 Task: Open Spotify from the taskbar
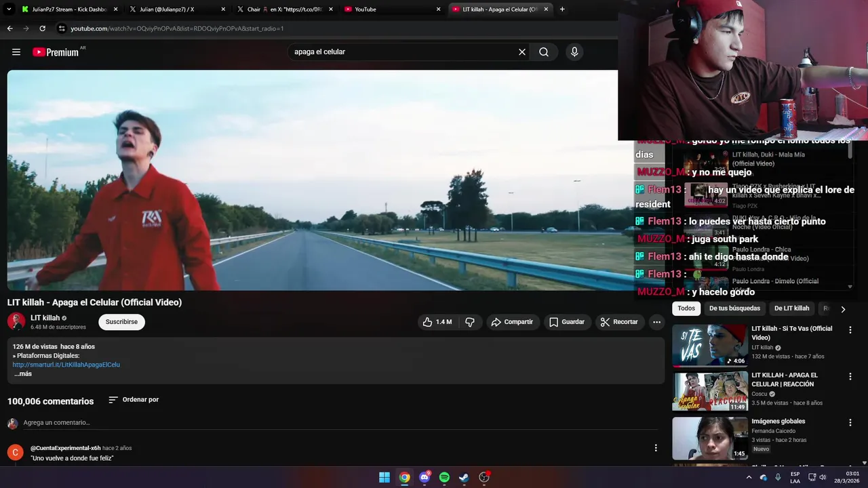pyautogui.click(x=444, y=477)
